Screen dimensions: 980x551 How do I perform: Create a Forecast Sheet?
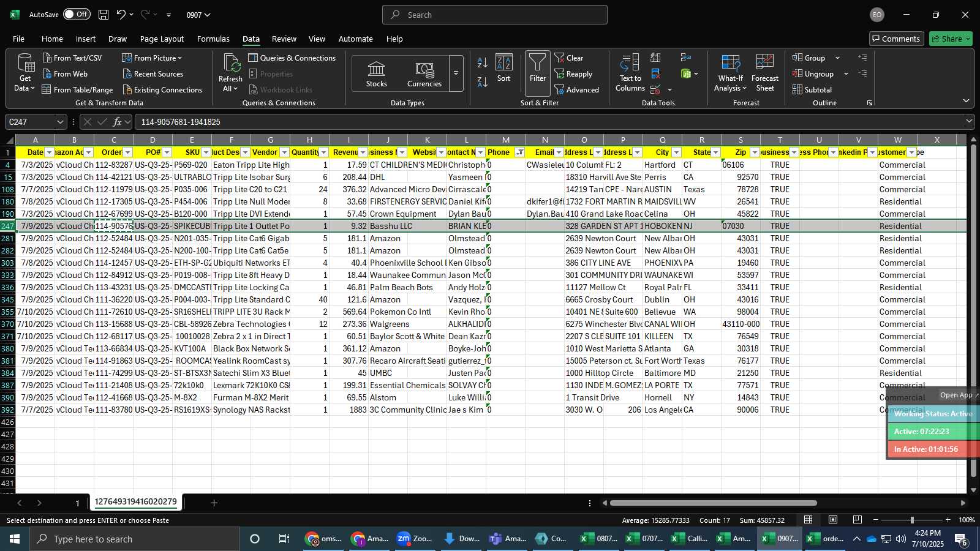point(765,73)
